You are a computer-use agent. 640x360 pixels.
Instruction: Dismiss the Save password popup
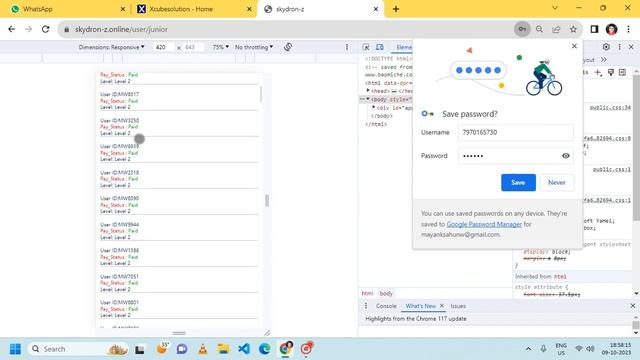[574, 46]
